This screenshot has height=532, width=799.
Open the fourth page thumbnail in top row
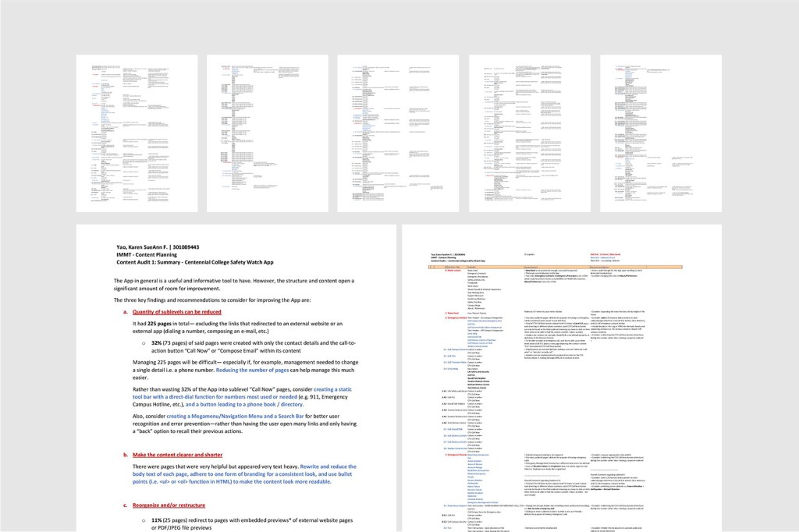[x=529, y=133]
